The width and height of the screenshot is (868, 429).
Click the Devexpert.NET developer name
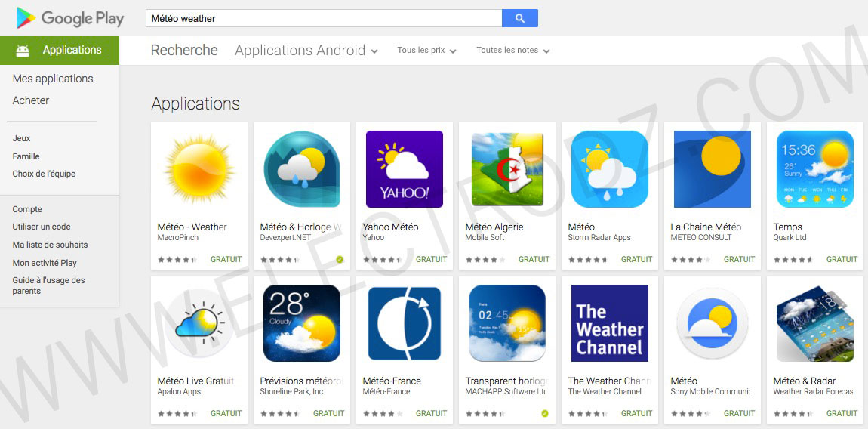pos(285,237)
